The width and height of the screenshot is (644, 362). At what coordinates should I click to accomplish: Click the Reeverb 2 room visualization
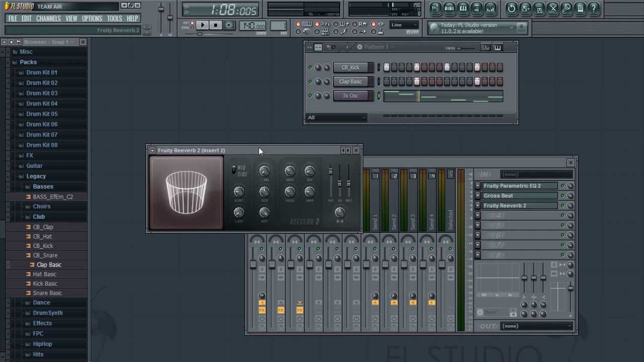[x=186, y=193]
